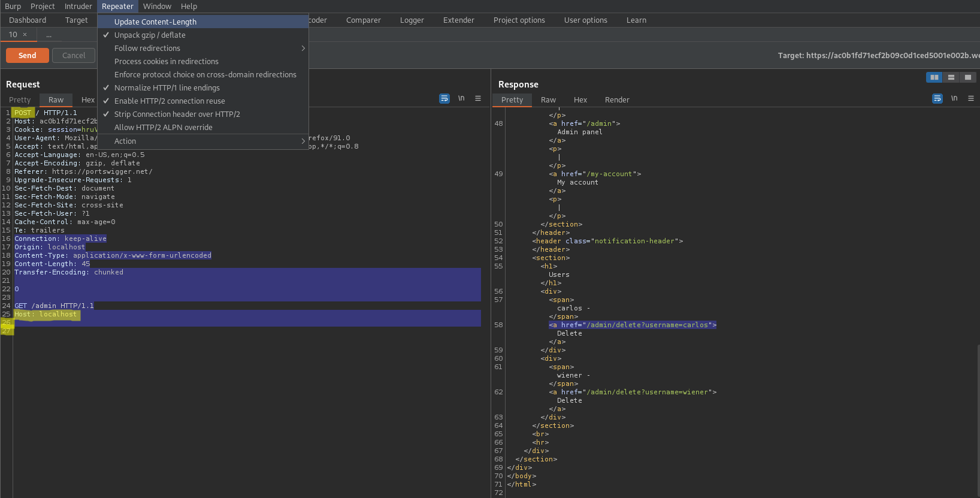The height and width of the screenshot is (498, 980).
Task: Expand the Action submenu
Action: [x=203, y=141]
